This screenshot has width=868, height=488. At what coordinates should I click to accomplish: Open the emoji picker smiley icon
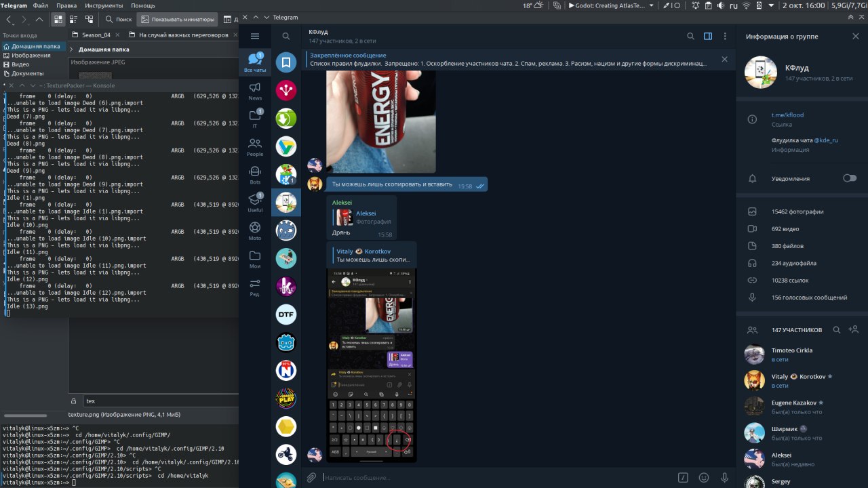point(704,477)
